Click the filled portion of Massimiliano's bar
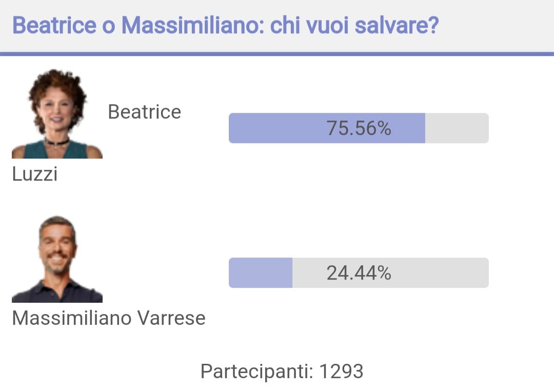The width and height of the screenshot is (554, 392). [261, 272]
